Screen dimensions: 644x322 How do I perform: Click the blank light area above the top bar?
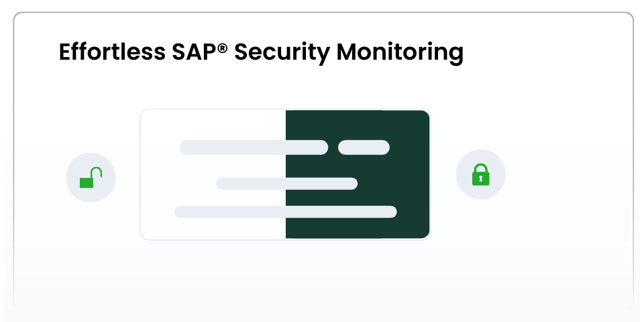point(215,124)
